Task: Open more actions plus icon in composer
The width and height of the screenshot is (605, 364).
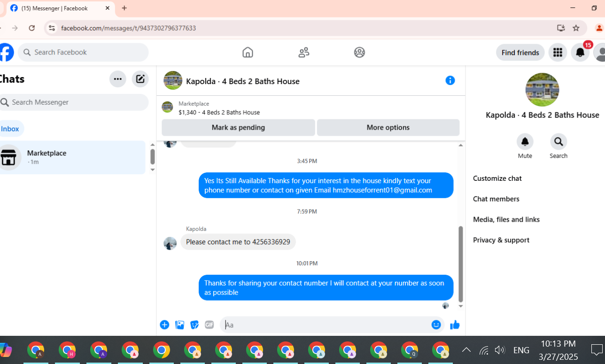Action: (164, 325)
